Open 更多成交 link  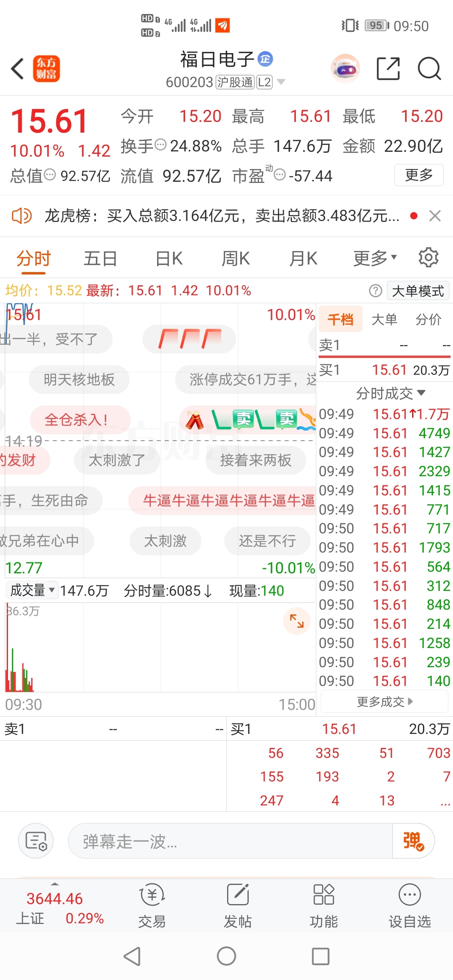click(x=385, y=702)
